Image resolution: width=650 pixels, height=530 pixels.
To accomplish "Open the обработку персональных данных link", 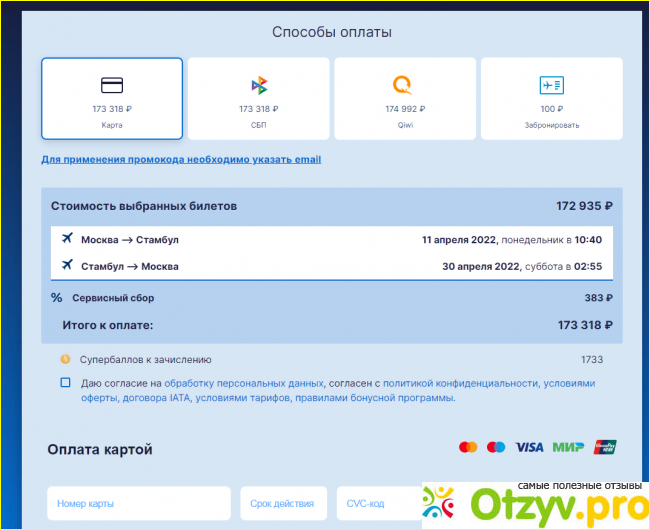I will (x=244, y=383).
